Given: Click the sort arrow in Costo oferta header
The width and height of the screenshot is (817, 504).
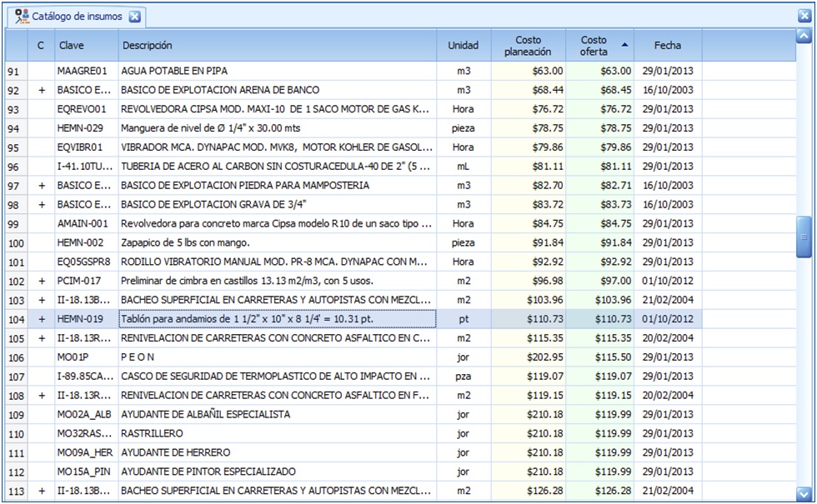Looking at the screenshot, I should click(625, 45).
